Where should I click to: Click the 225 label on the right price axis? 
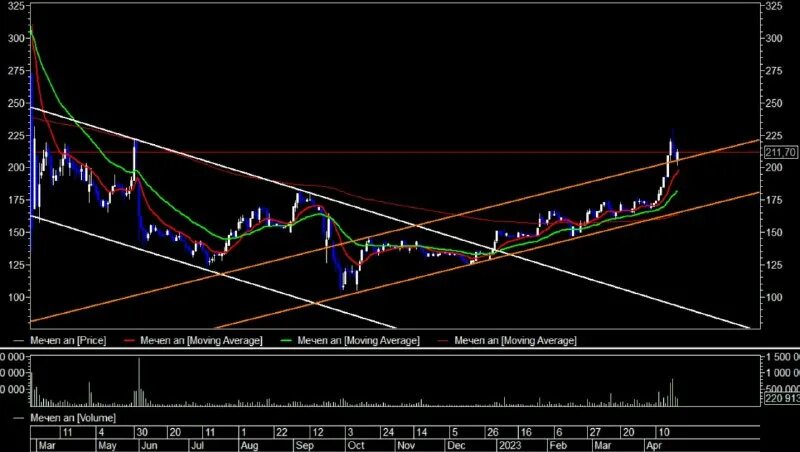click(x=774, y=136)
